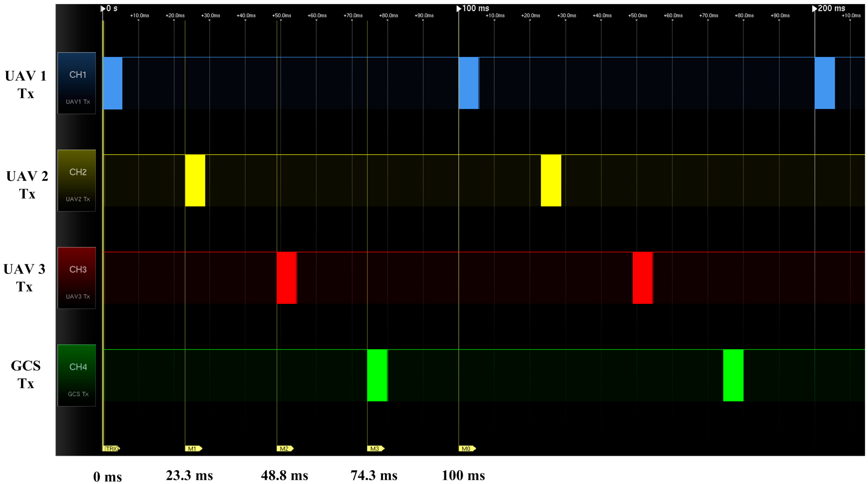Image resolution: width=868 pixels, height=484 pixels.
Task: Select the CH4 GCS Tx channel box
Action: (x=77, y=375)
